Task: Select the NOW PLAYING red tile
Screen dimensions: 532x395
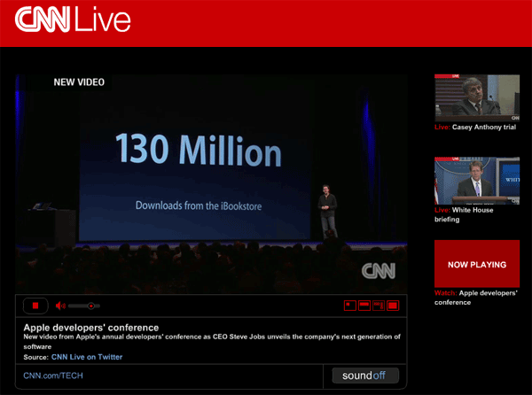Action: [477, 264]
